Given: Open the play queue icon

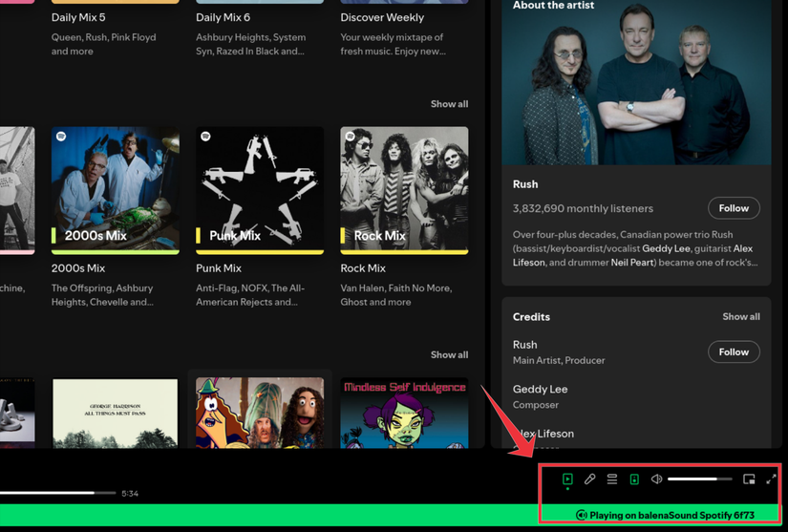Looking at the screenshot, I should (612, 479).
